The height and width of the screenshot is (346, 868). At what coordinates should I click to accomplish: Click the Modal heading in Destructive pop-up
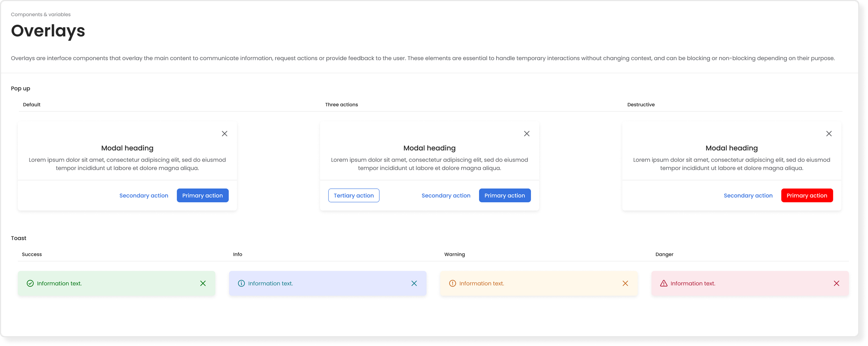(x=731, y=148)
